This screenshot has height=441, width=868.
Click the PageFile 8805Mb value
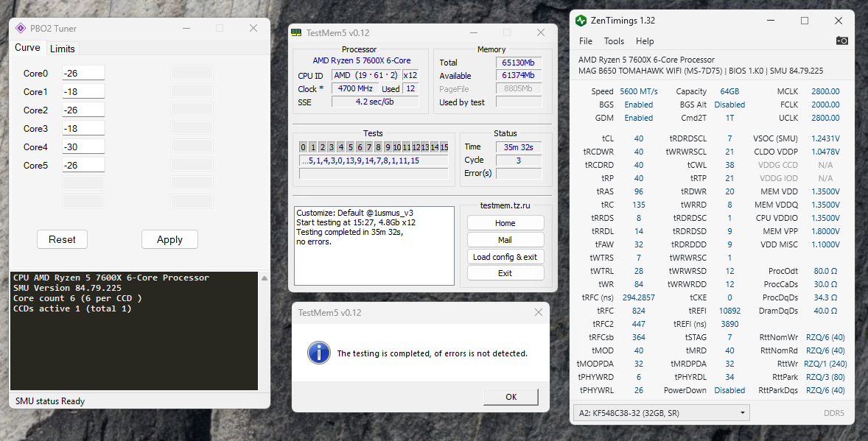click(x=519, y=88)
